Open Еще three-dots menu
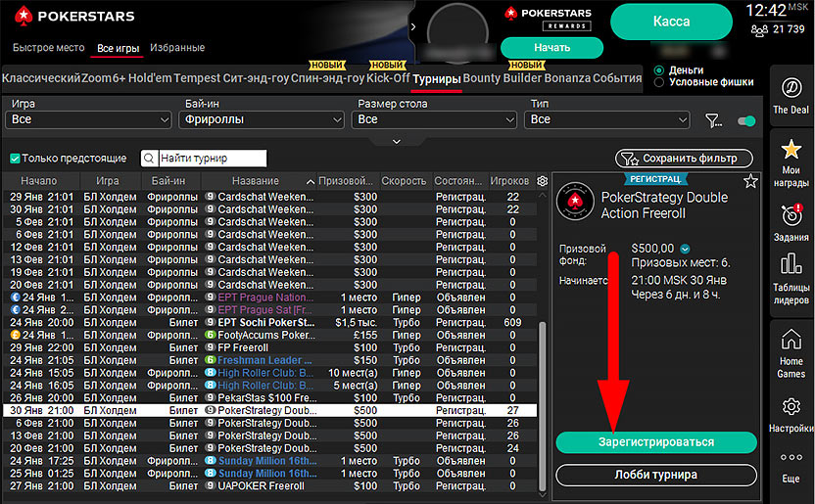Viewport: 815px width, 504px height. pos(791,457)
